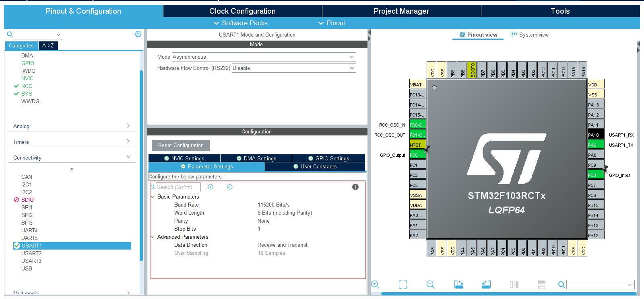Screen dimensions: 644x299
Task: Expand the Analog category
Action: [72, 126]
